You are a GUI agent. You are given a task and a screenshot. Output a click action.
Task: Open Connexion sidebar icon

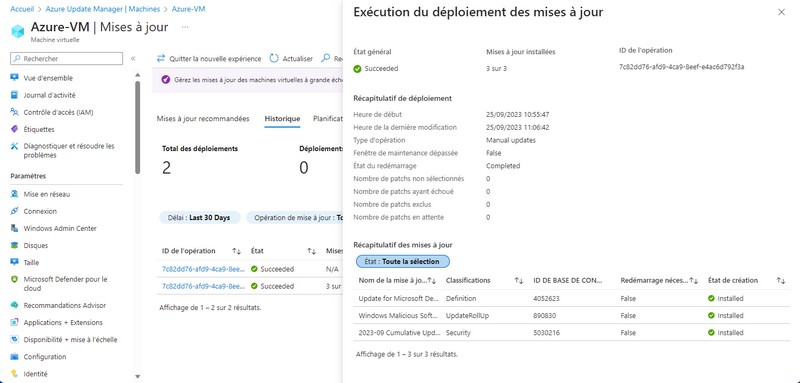[14, 211]
